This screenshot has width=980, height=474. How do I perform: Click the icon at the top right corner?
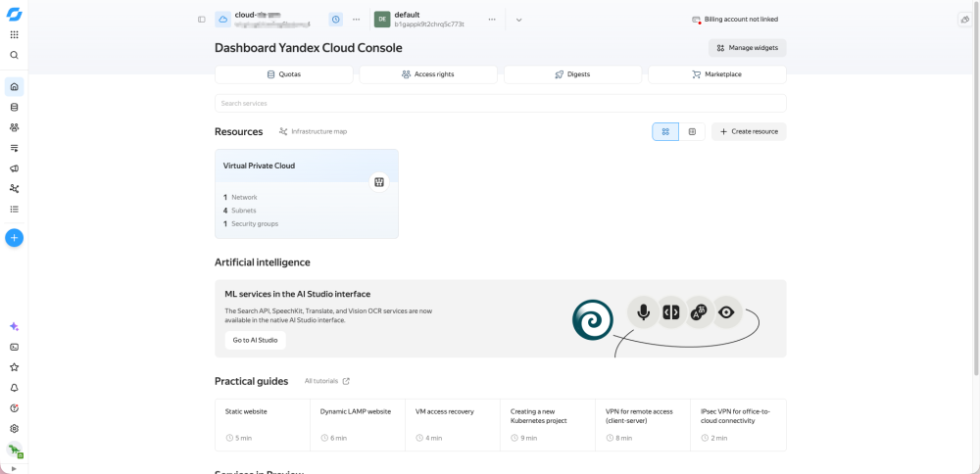point(964,20)
